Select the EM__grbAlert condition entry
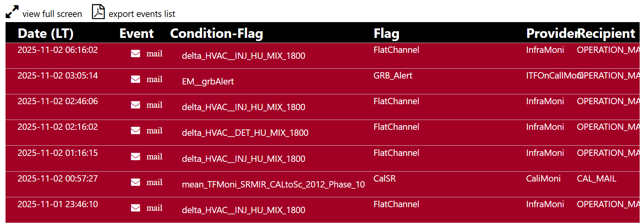 (x=208, y=82)
